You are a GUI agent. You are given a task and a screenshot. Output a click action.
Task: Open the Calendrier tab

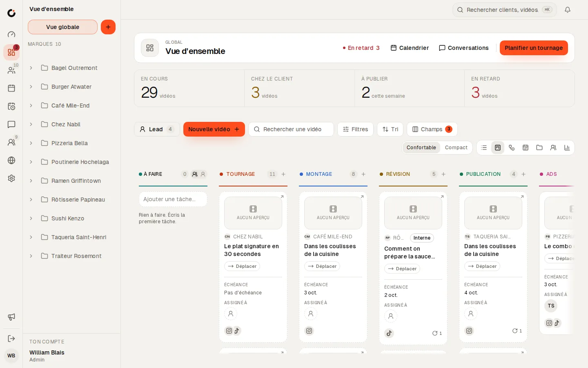410,48
